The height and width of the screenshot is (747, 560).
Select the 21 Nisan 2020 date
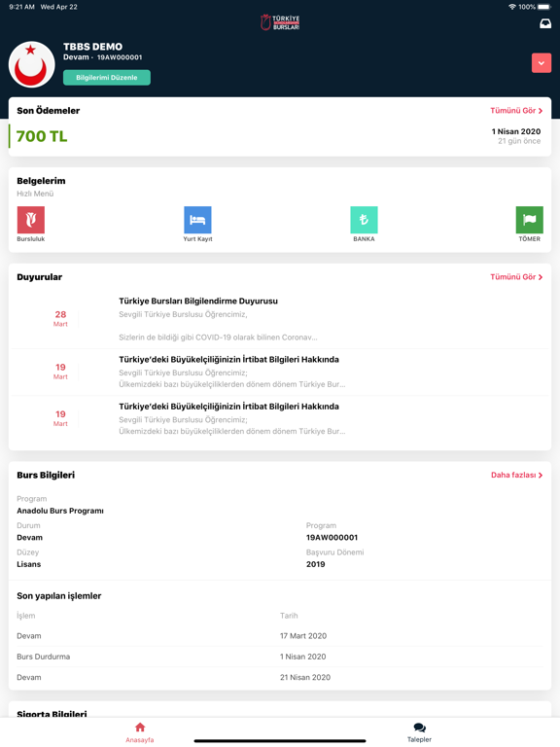[x=305, y=677]
